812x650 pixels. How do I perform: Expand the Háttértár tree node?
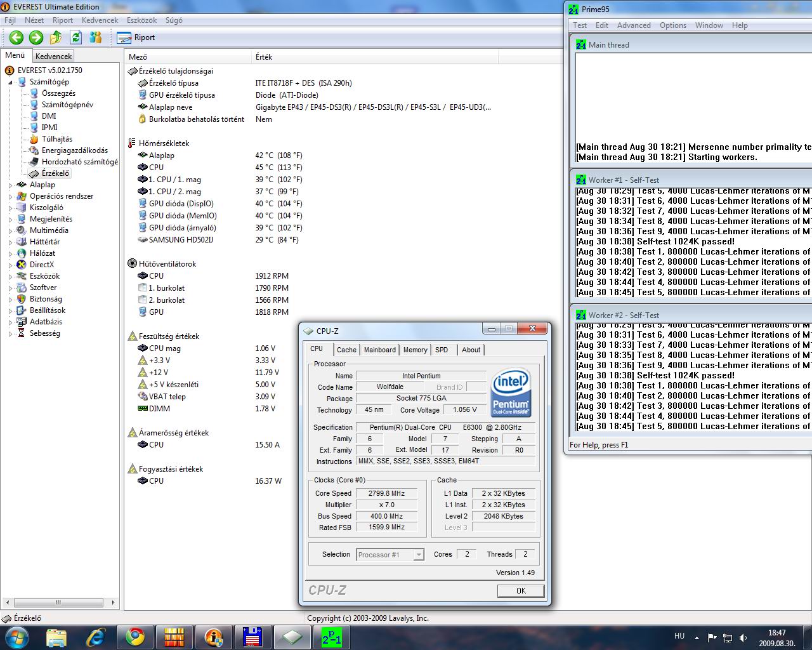11,242
